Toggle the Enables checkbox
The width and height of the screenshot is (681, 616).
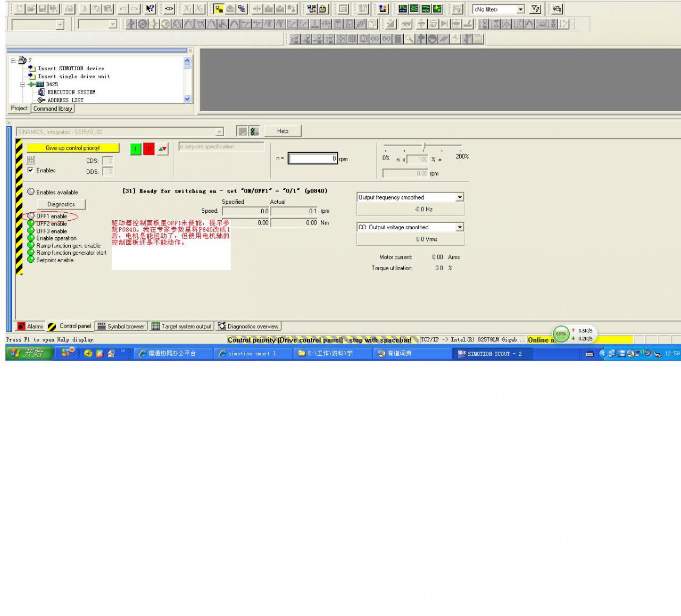[30, 170]
